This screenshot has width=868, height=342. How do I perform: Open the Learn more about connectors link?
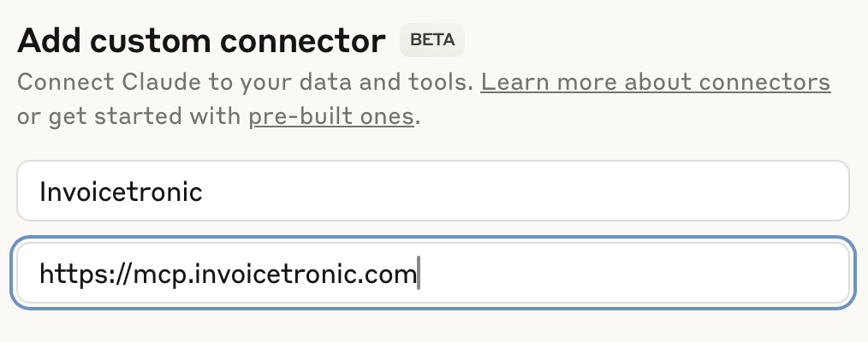point(655,83)
